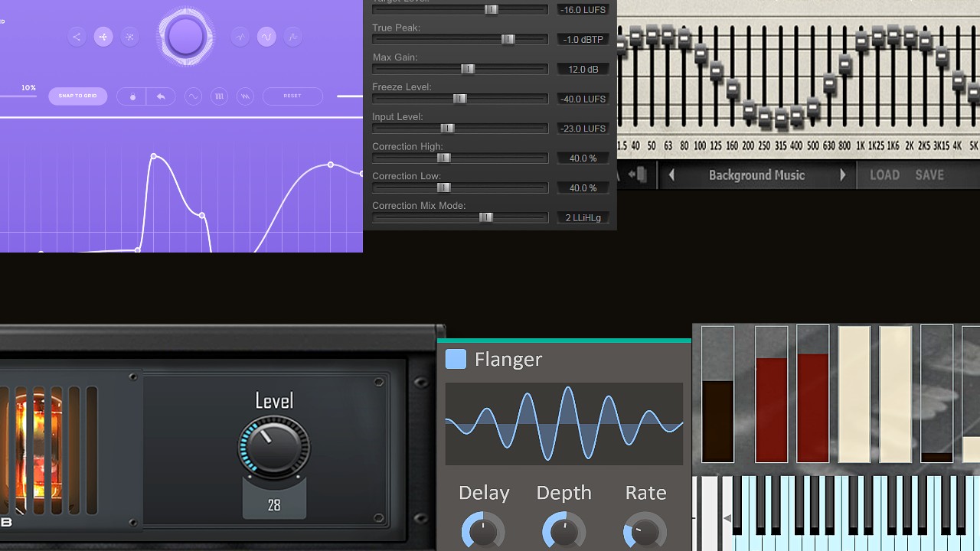Go to next preset after Background Music
The height and width of the screenshot is (551, 980).
(x=843, y=175)
